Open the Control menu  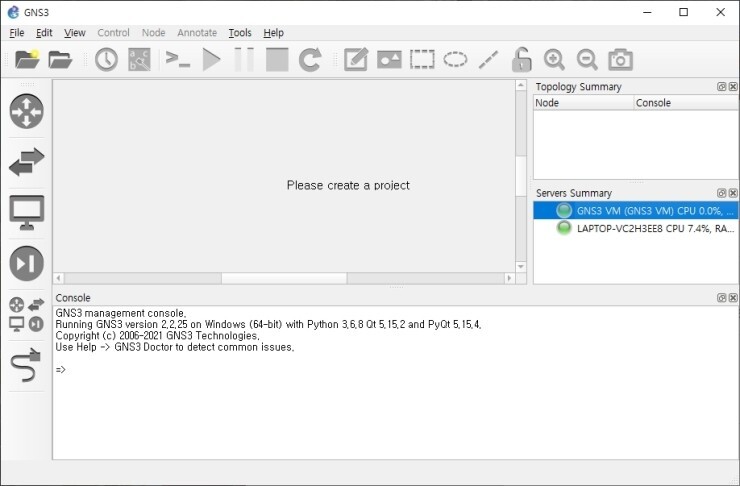[x=113, y=33]
